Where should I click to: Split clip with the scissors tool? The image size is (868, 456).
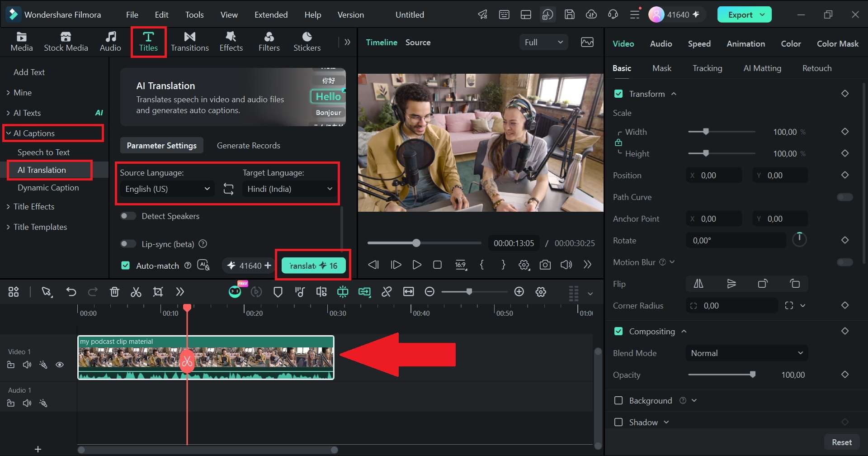point(136,292)
